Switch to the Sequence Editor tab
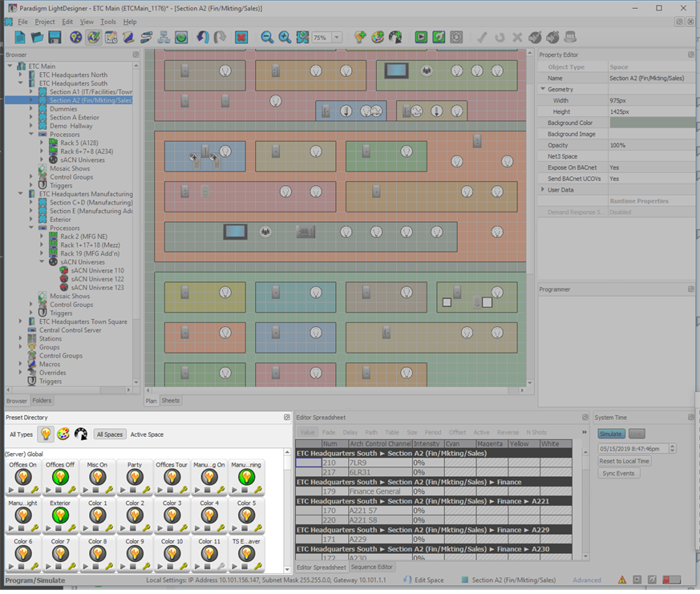Image resolution: width=700 pixels, height=594 pixels. (371, 567)
